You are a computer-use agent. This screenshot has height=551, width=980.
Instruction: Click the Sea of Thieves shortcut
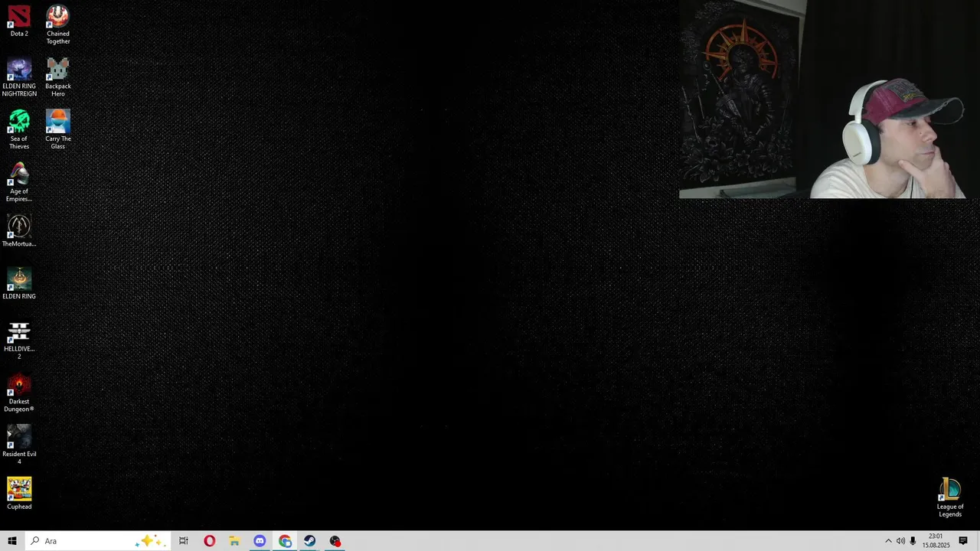click(x=19, y=130)
